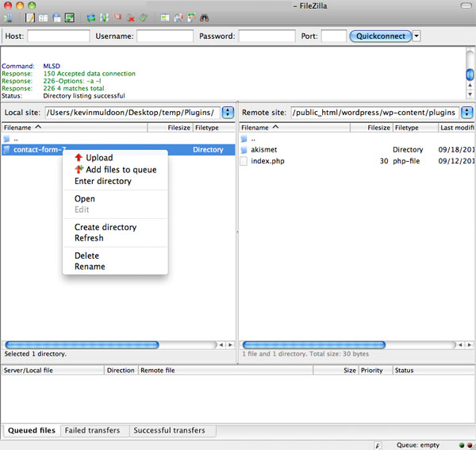Image resolution: width=476 pixels, height=450 pixels.
Task: Click the synchronized browsing icon
Action: pos(191,17)
